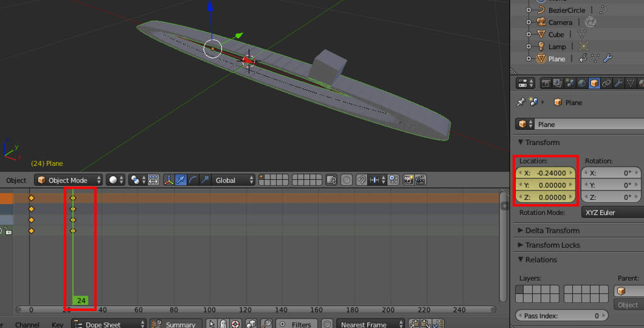Viewport: 644px width, 328px height.
Task: Select the BezierCircle object in outliner
Action: [567, 10]
